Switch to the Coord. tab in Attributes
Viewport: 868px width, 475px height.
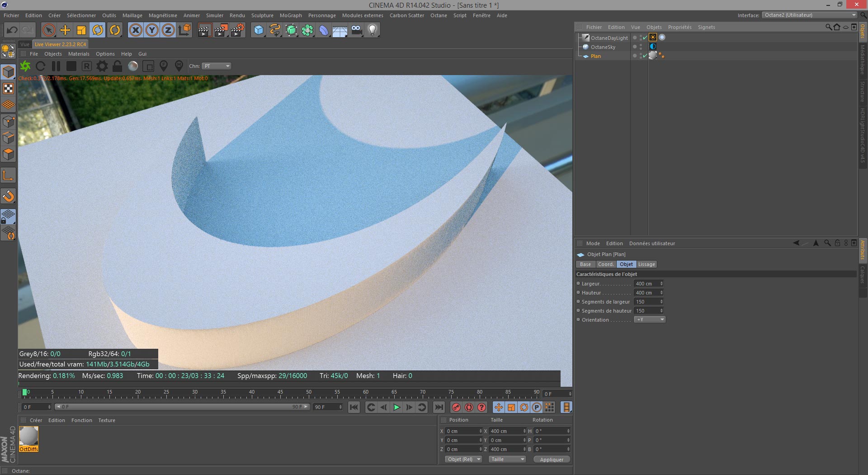(606, 264)
